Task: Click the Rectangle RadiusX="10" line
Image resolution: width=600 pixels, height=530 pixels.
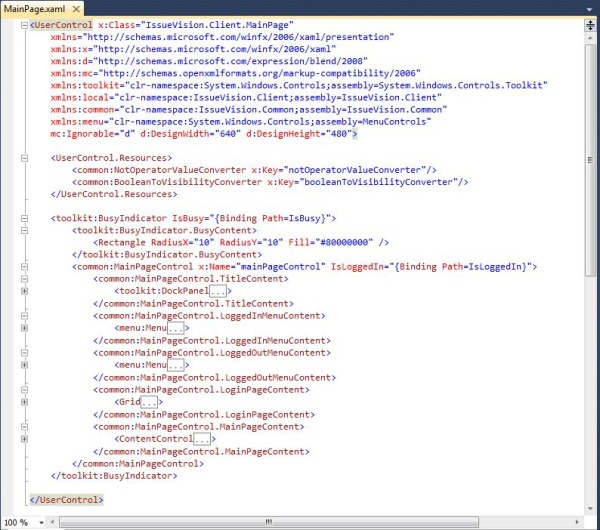Action: tap(241, 243)
